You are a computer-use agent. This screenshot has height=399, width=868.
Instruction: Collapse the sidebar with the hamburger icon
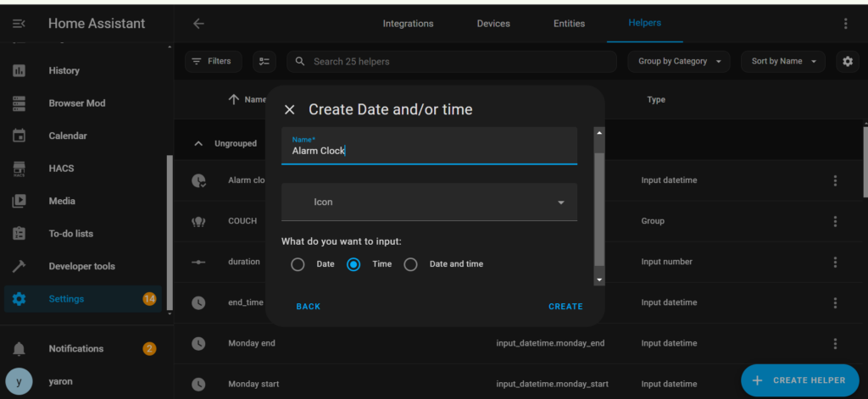tap(19, 24)
